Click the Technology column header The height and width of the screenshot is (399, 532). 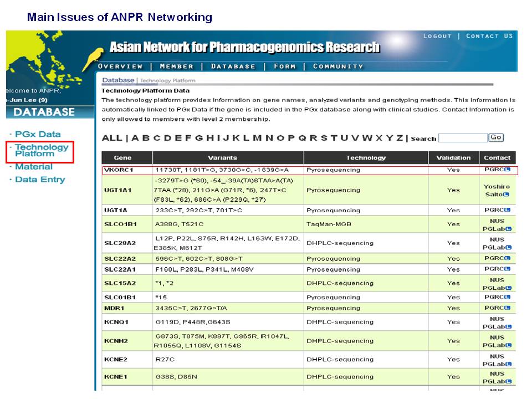tap(366, 158)
